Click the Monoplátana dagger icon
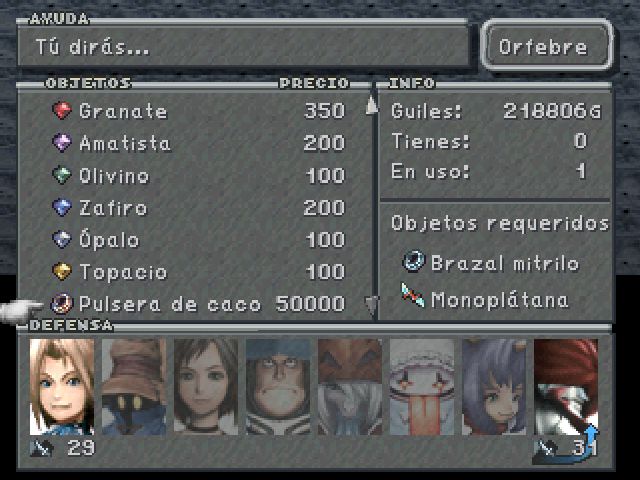Image resolution: width=640 pixels, height=480 pixels. click(413, 296)
